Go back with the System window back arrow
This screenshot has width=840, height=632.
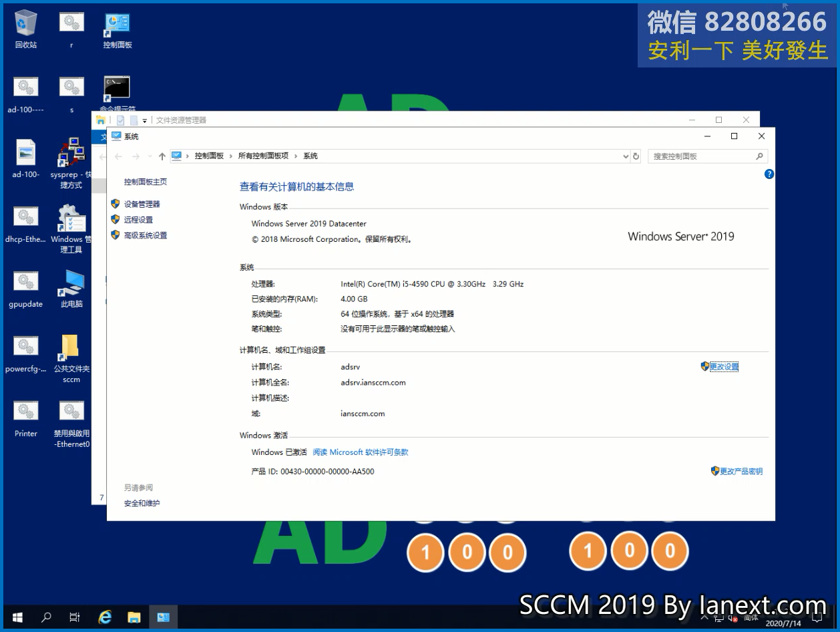[x=119, y=156]
